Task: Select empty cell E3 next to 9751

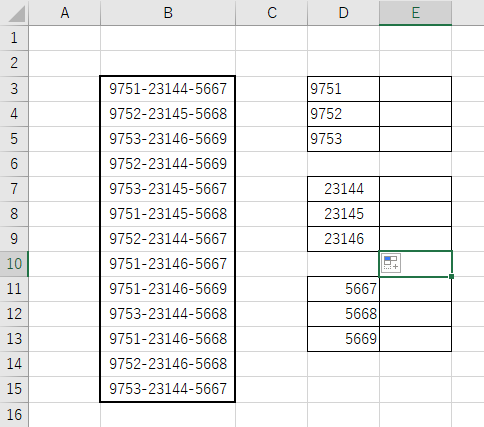Action: [x=415, y=89]
